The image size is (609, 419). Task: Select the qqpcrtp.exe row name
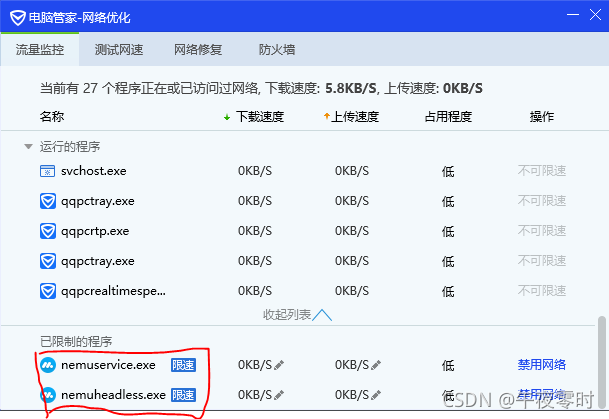pos(95,231)
